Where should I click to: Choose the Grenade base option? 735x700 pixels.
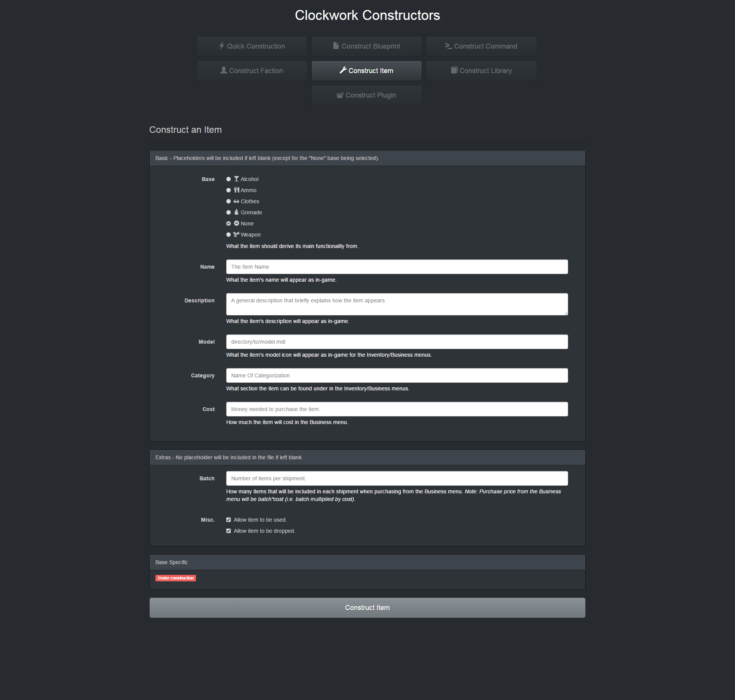point(229,212)
